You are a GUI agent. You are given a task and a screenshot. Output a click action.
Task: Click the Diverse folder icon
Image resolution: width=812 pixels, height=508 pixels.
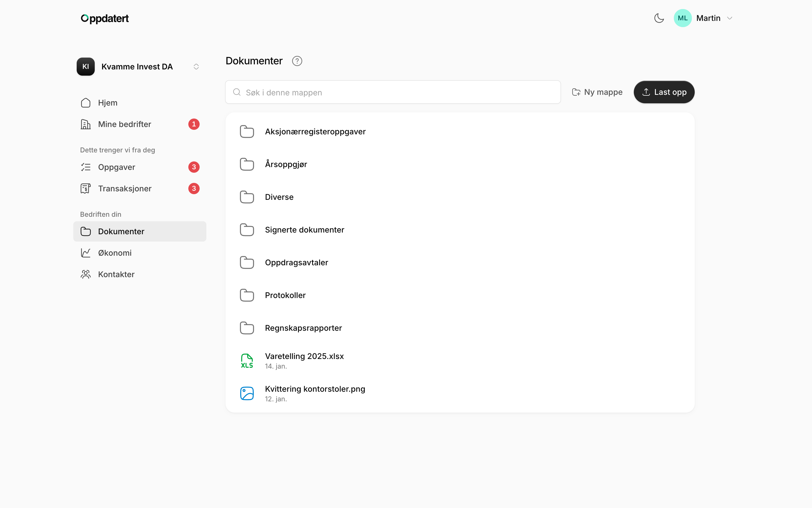pyautogui.click(x=247, y=197)
